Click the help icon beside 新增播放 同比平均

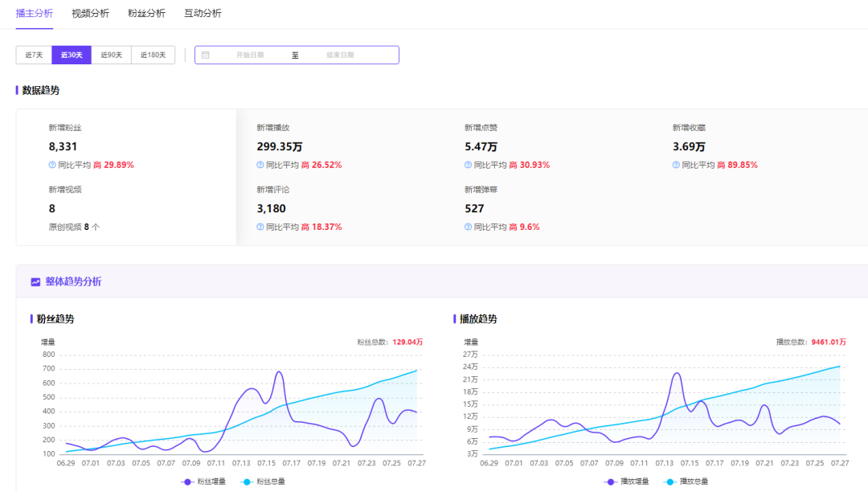pyautogui.click(x=260, y=165)
